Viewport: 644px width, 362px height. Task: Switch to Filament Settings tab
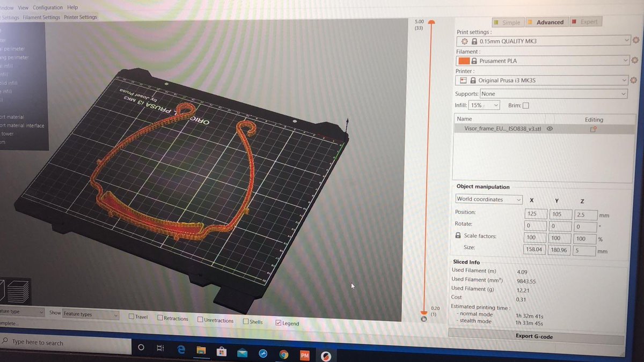click(41, 17)
